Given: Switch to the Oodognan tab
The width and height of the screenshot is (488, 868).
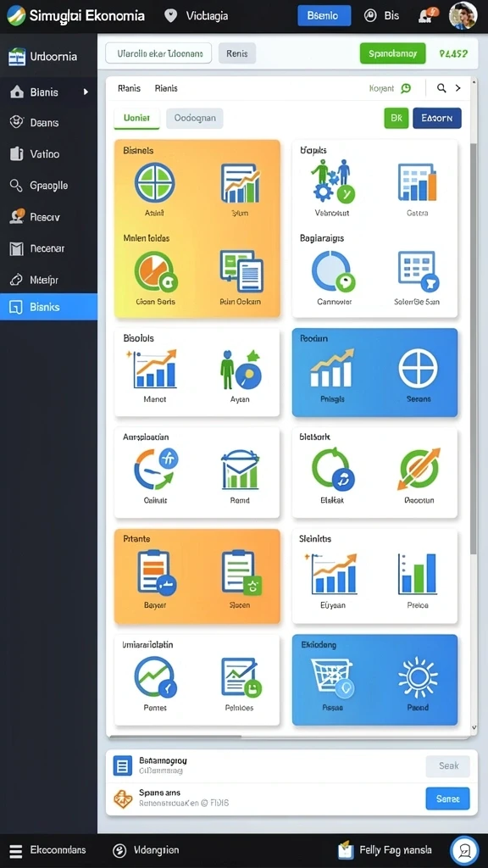Looking at the screenshot, I should click(195, 118).
